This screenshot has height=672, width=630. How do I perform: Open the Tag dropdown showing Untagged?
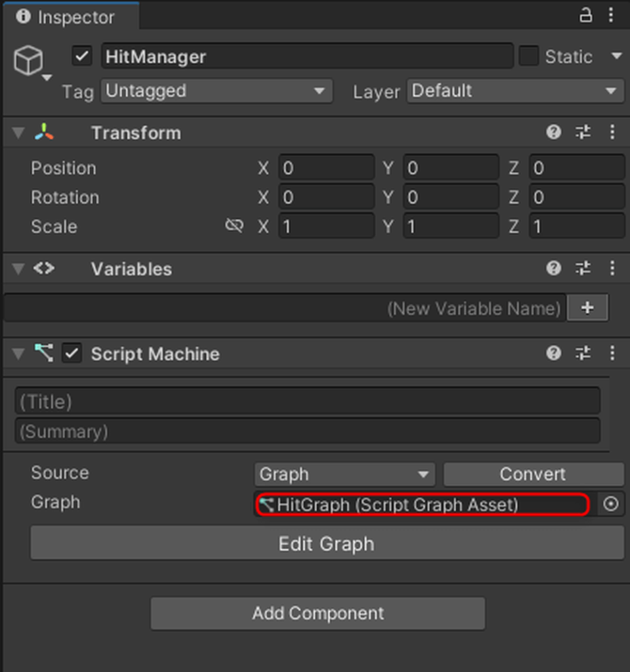217,91
